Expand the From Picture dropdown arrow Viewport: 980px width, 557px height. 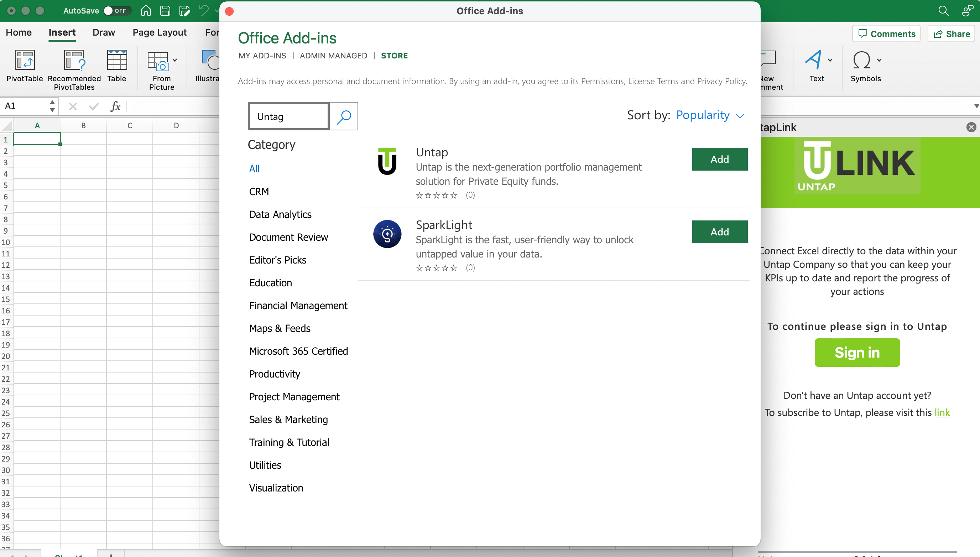pos(175,60)
